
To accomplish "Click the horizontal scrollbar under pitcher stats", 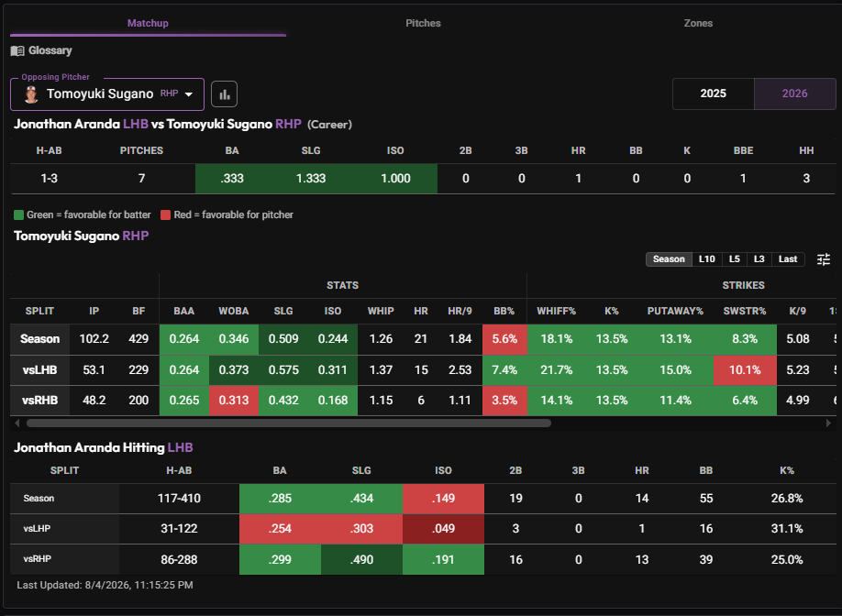I will pos(289,423).
